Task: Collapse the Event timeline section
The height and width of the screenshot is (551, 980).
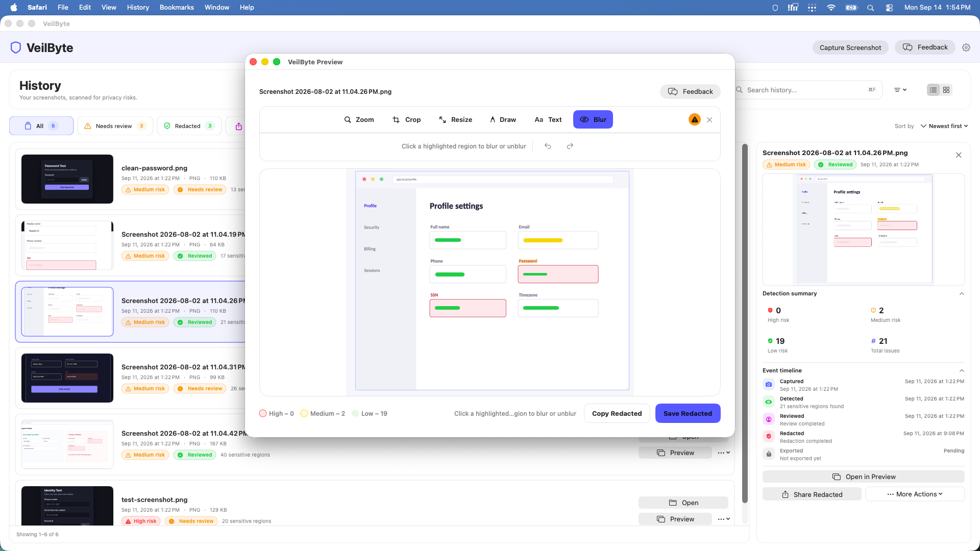Action: pos(962,370)
